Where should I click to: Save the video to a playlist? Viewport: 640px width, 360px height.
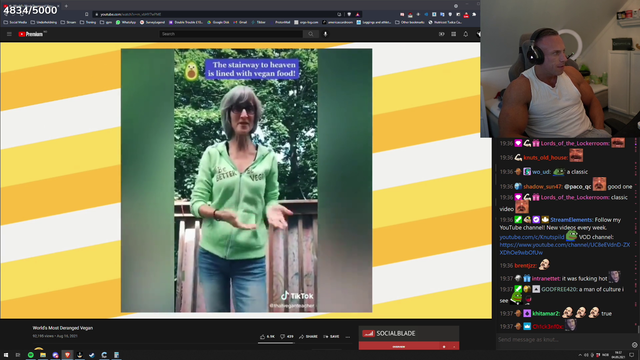tap(331, 337)
